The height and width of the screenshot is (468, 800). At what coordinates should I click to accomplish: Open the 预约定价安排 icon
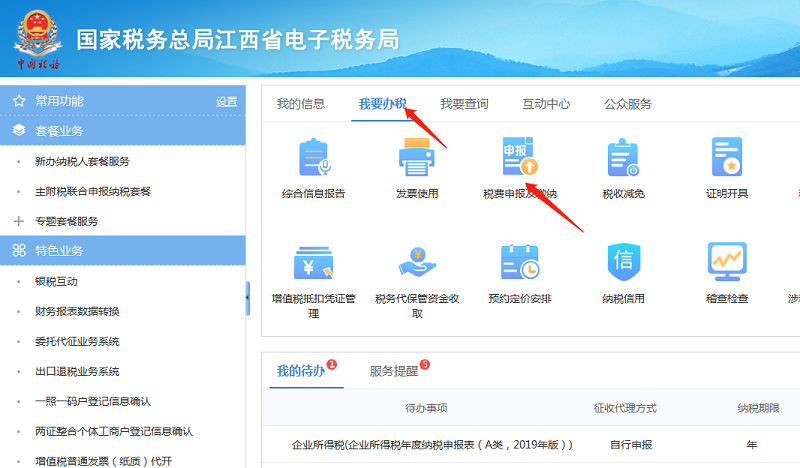(520, 262)
